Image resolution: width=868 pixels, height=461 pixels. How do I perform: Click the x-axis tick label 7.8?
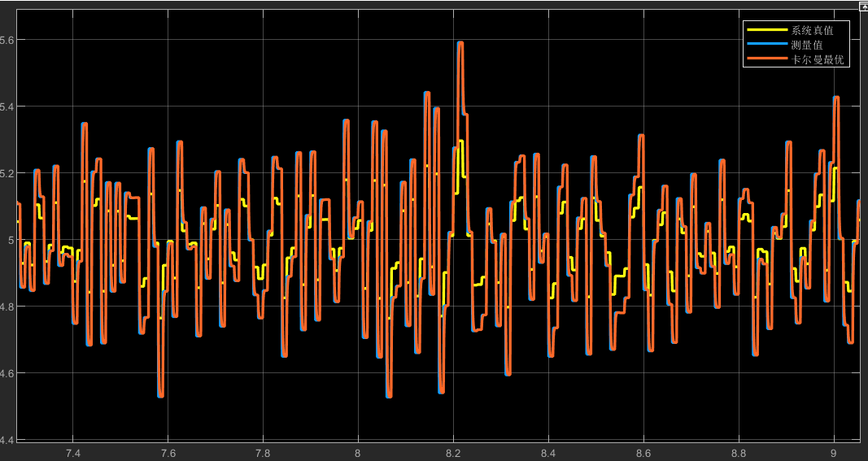click(x=263, y=452)
